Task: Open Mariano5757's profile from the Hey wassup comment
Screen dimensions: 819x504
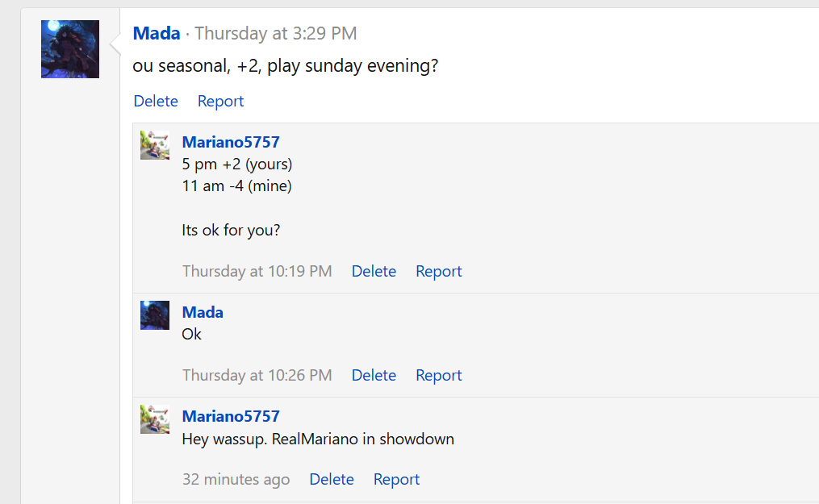Action: click(x=231, y=416)
